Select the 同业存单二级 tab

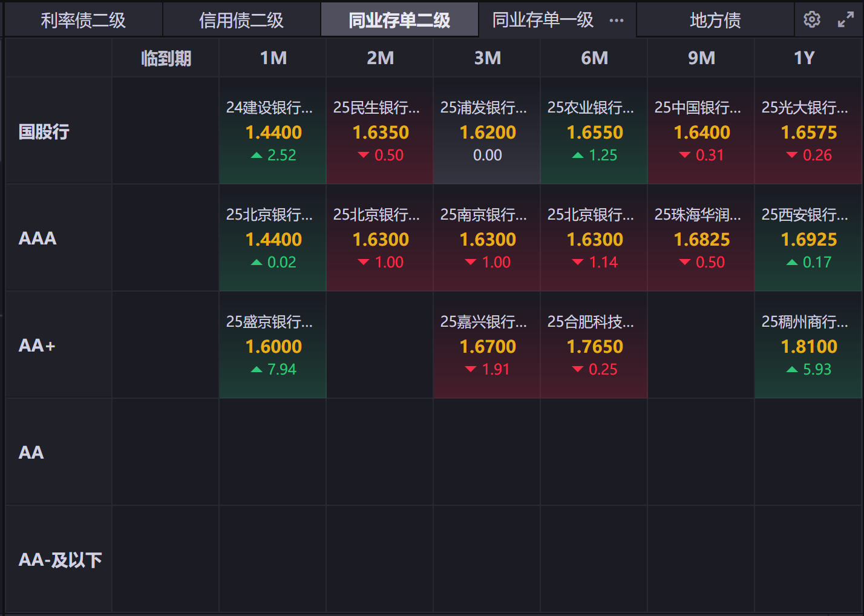[x=399, y=21]
